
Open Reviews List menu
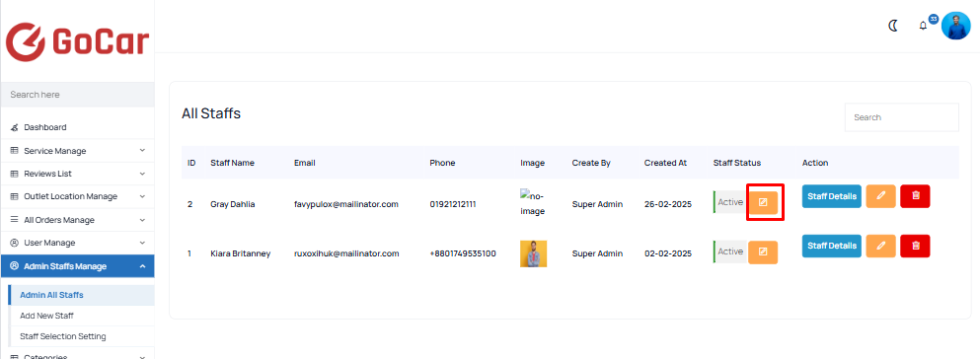point(78,174)
